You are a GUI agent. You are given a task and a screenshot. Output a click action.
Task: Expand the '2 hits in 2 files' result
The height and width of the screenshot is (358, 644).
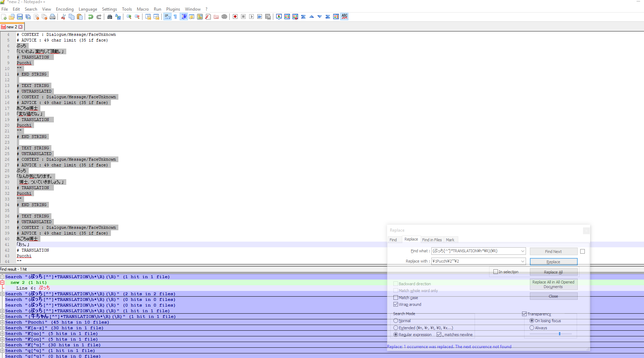2,294
